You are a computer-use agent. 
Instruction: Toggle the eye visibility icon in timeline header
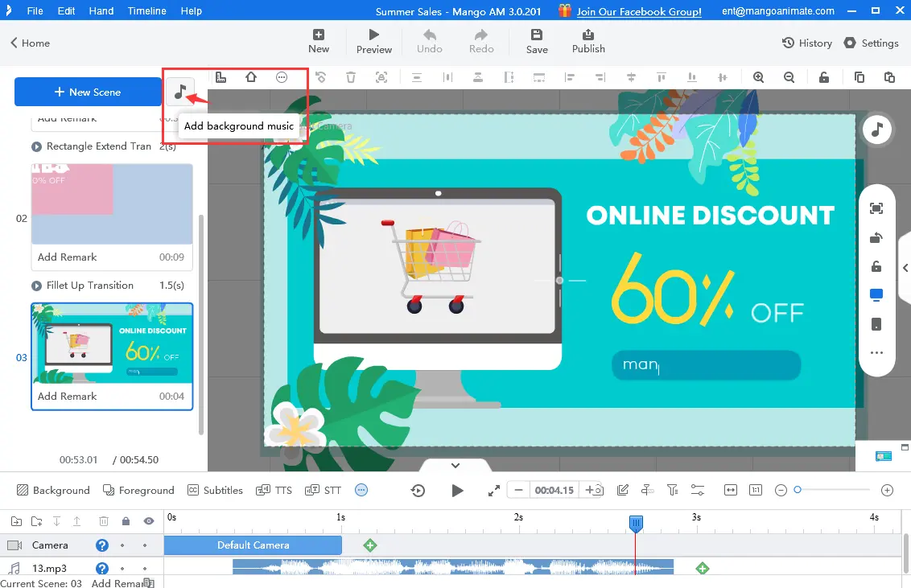click(x=149, y=521)
